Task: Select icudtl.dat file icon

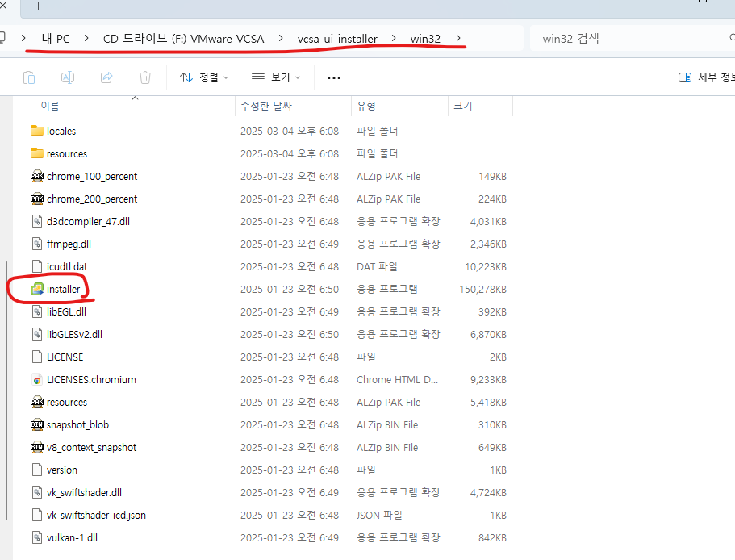Action: (37, 266)
